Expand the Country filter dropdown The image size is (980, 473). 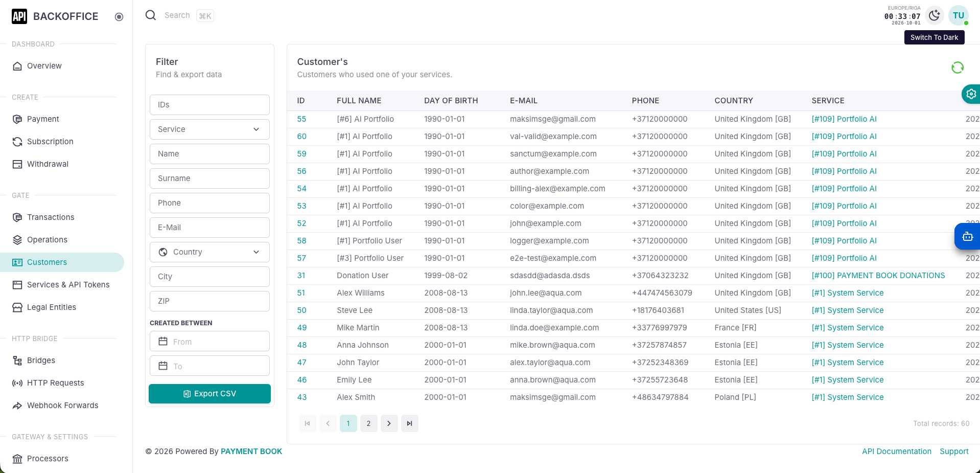click(209, 252)
